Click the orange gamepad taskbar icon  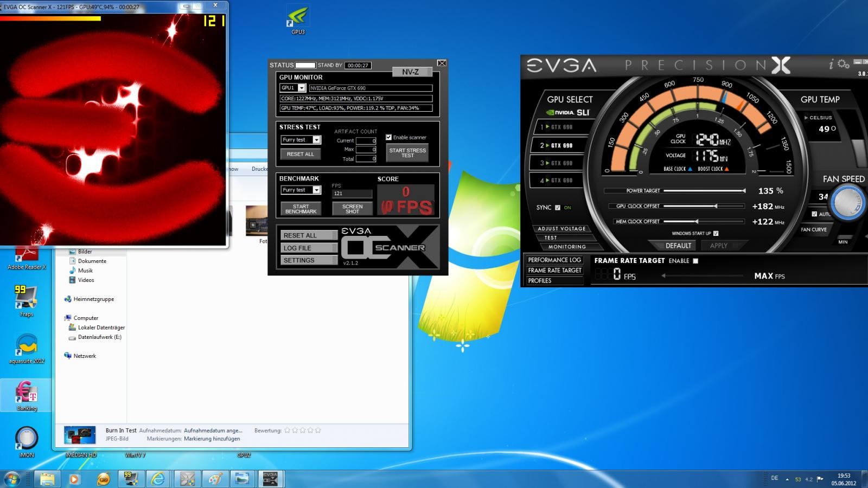103,479
